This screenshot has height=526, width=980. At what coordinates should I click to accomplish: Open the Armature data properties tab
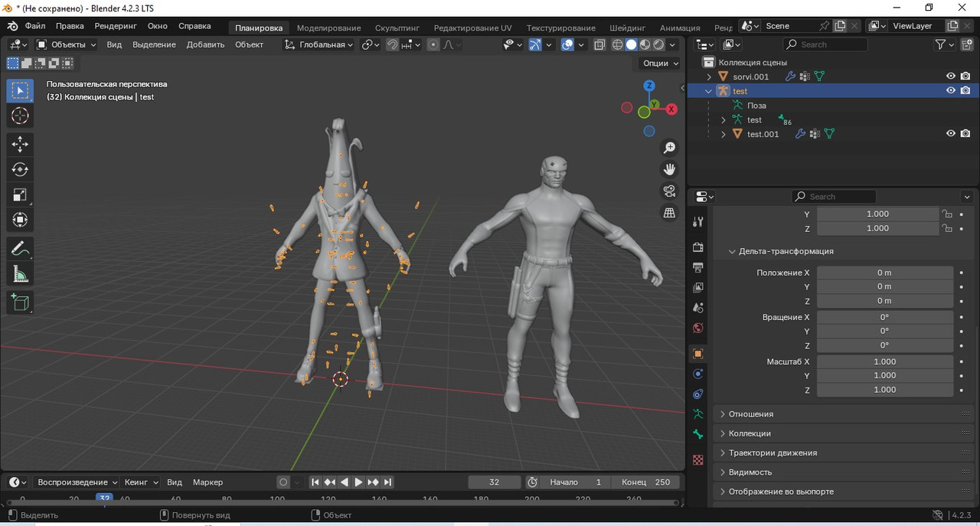click(x=697, y=414)
